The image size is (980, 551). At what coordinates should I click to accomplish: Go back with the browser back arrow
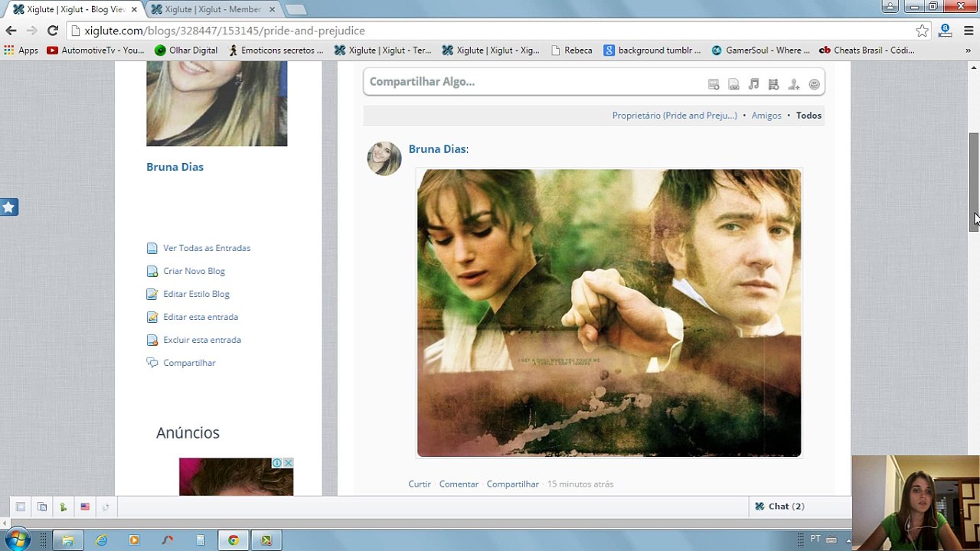pyautogui.click(x=11, y=31)
